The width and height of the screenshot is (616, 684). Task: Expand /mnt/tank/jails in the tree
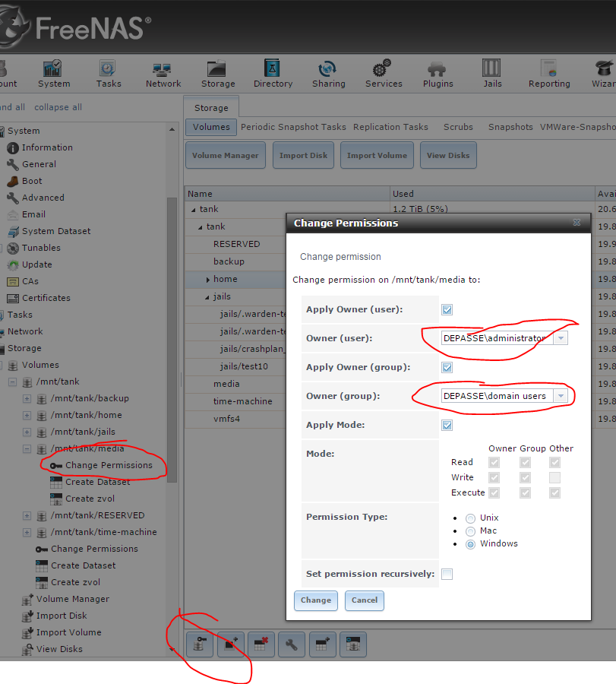[x=27, y=432]
